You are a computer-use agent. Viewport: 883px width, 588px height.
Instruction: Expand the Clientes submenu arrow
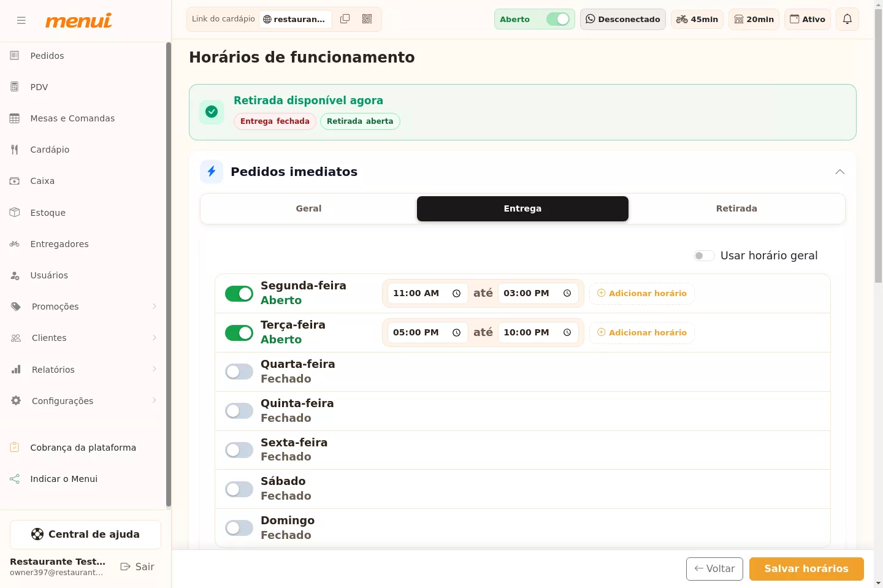[155, 338]
